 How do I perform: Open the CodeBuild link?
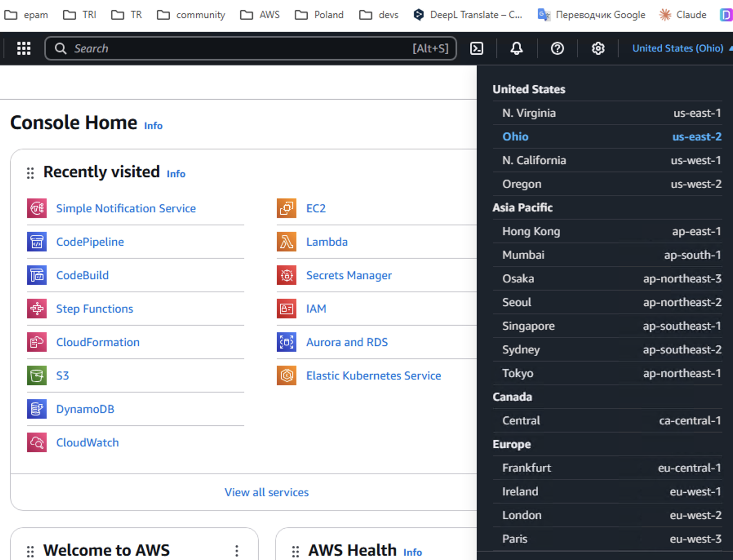(82, 275)
